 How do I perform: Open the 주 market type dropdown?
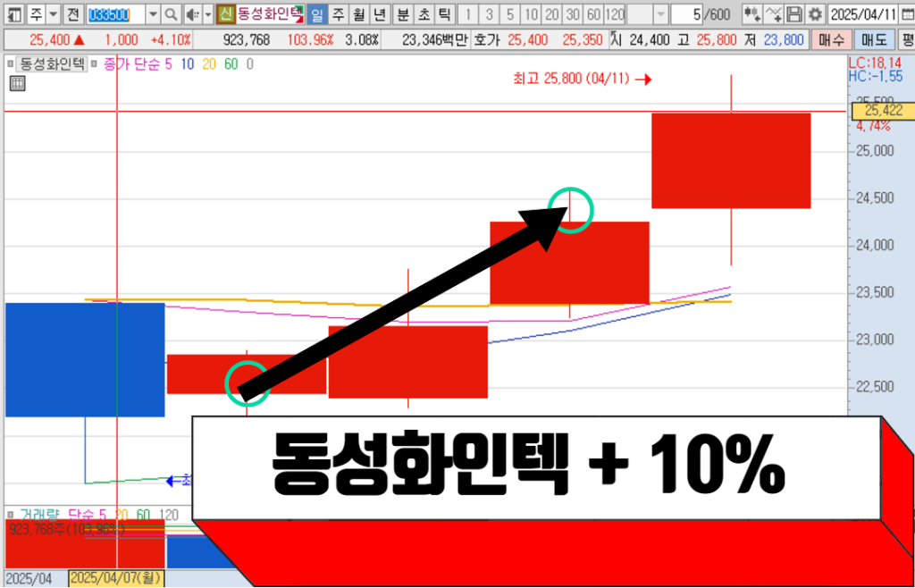coord(53,14)
